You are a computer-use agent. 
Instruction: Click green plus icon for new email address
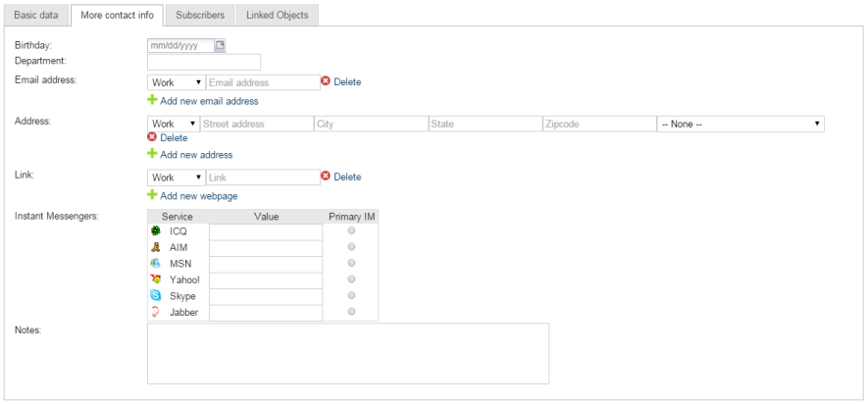tap(152, 100)
